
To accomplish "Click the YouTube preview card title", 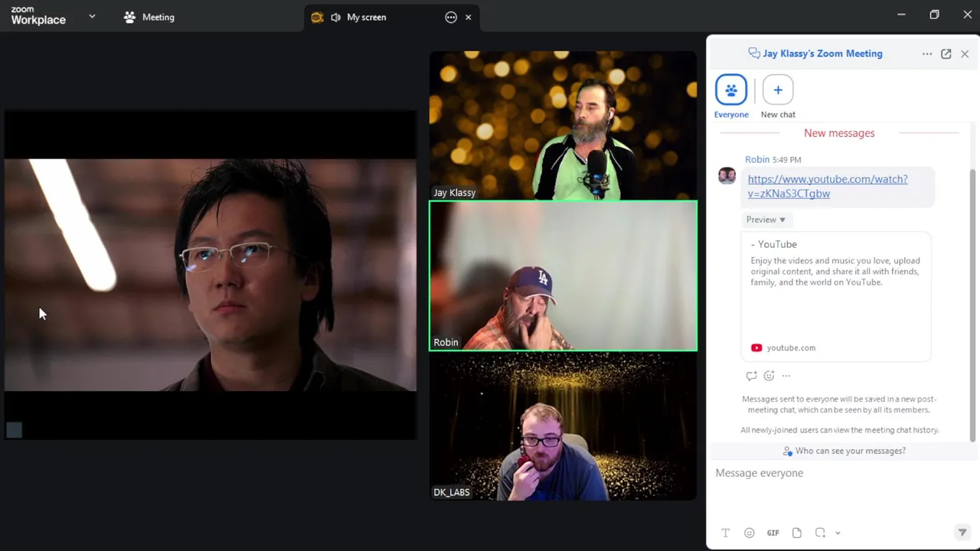I will 774,244.
